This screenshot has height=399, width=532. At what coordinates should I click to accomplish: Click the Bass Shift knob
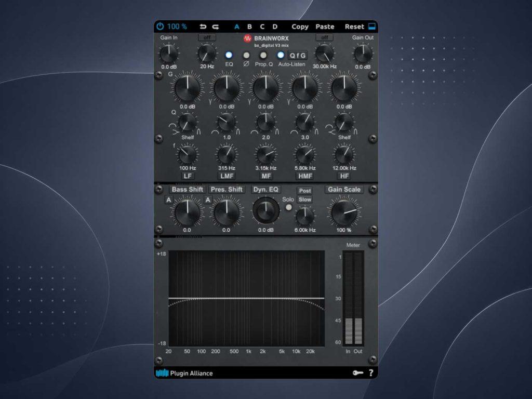click(187, 212)
